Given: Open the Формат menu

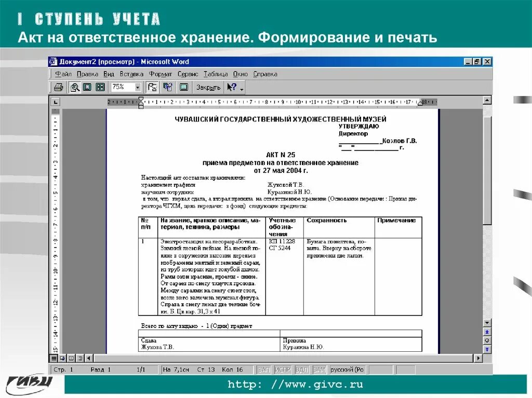Looking at the screenshot, I should [x=160, y=74].
